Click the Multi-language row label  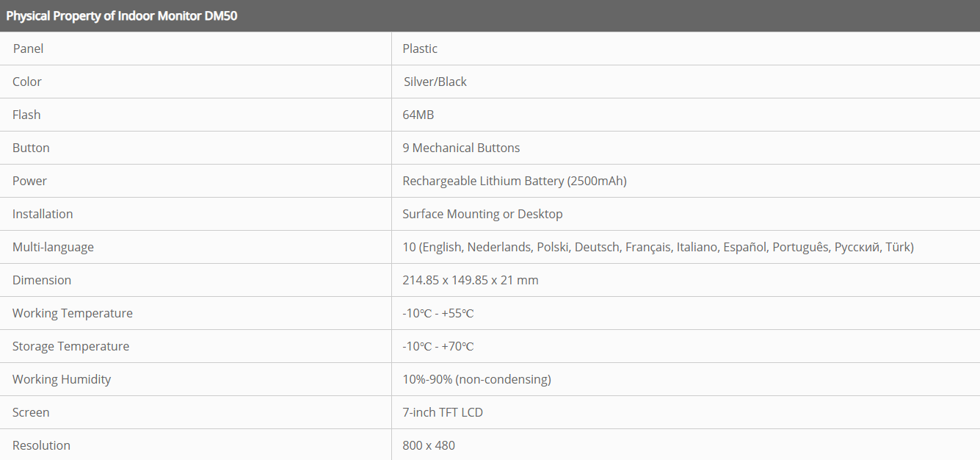53,247
